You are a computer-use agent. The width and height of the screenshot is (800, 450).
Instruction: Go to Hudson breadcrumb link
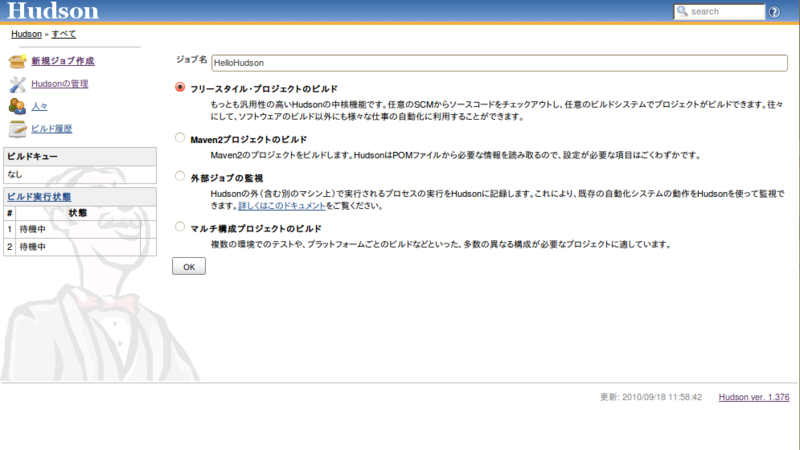pyautogui.click(x=26, y=34)
